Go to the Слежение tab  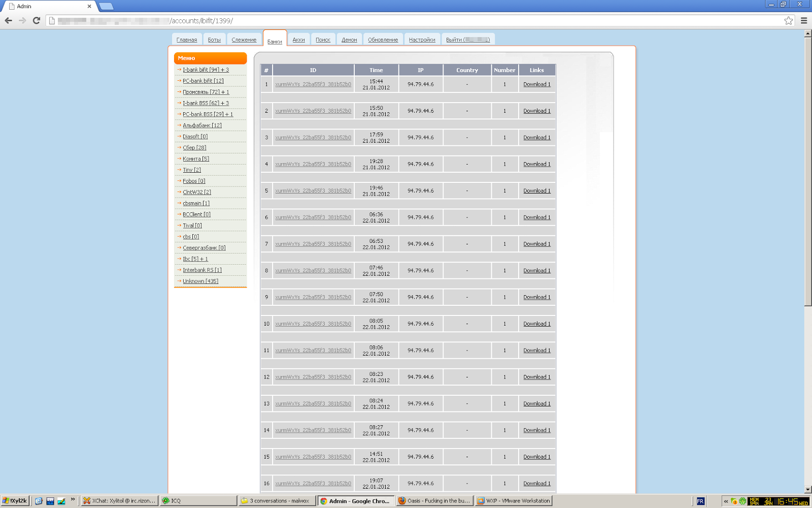coord(244,40)
